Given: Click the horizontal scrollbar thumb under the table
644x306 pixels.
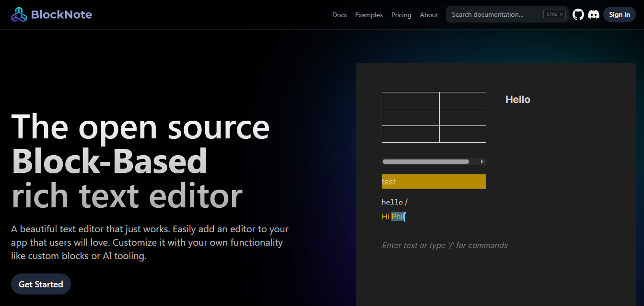Looking at the screenshot, I should click(x=426, y=162).
